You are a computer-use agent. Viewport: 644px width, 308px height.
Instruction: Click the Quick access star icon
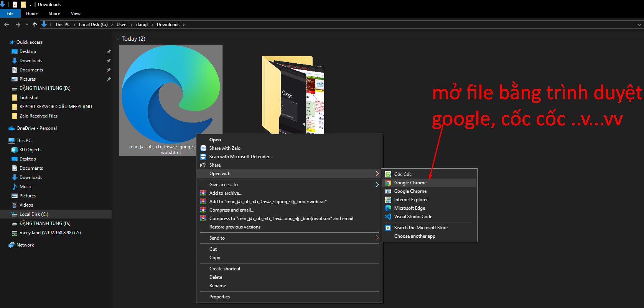click(x=12, y=42)
